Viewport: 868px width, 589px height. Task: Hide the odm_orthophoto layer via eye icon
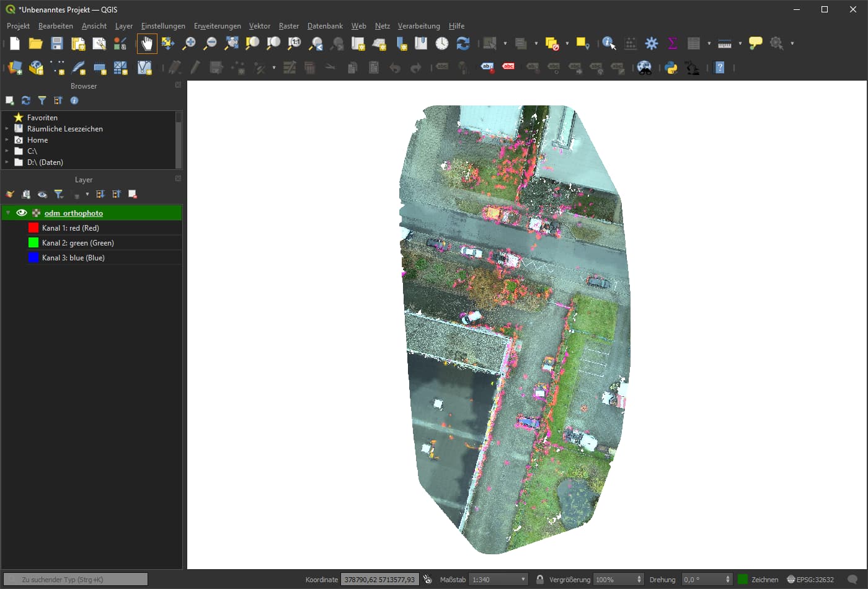[22, 213]
